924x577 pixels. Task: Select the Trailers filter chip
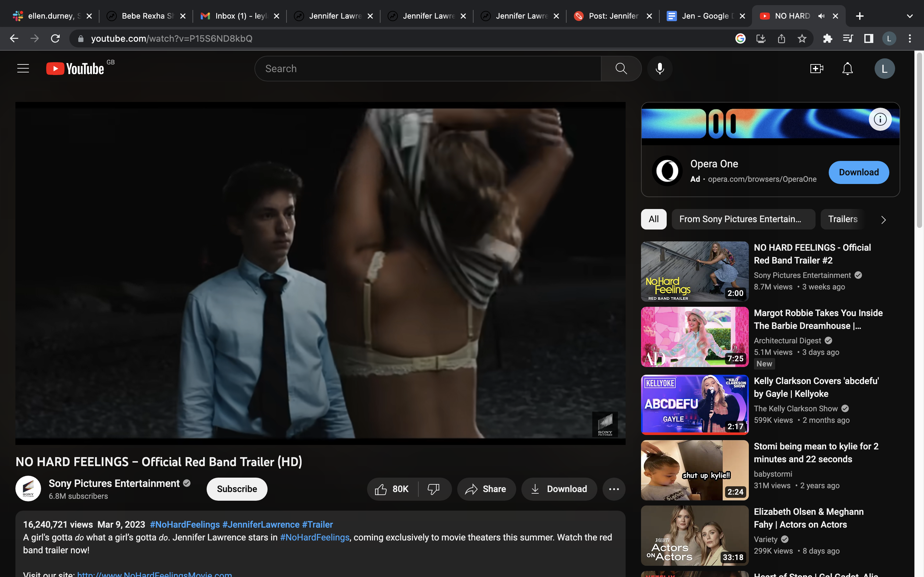tap(843, 219)
